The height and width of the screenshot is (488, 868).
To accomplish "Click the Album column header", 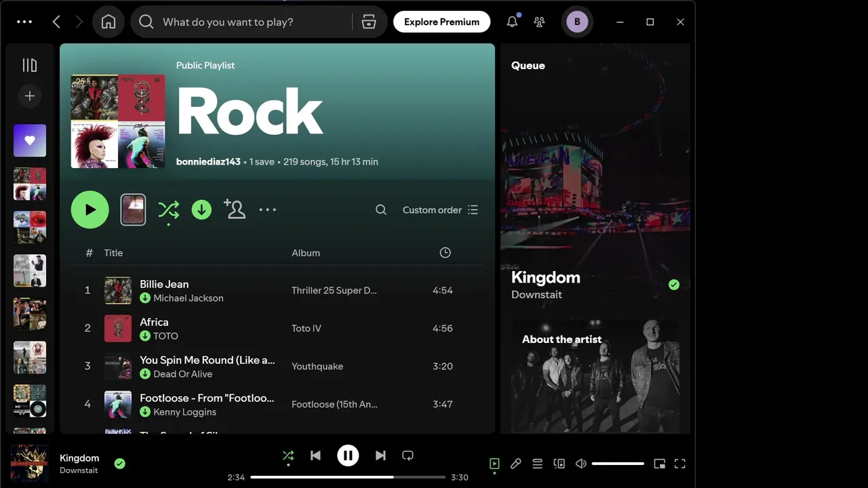I will tap(306, 253).
